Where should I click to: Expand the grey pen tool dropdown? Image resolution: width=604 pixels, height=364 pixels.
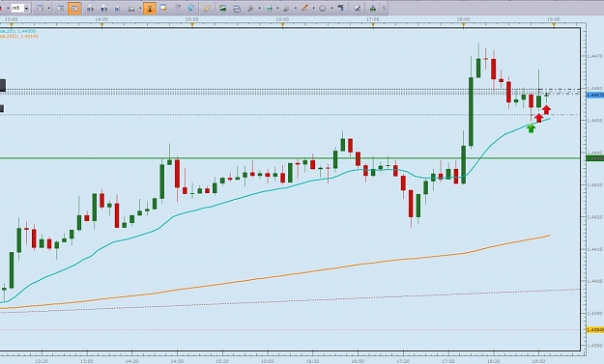(x=295, y=8)
